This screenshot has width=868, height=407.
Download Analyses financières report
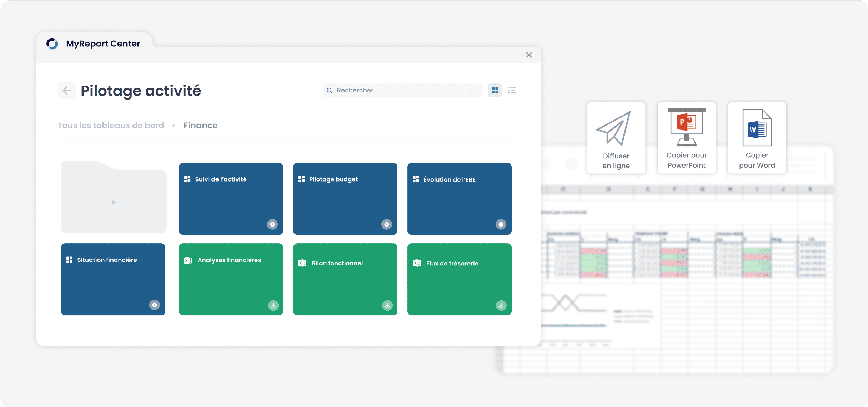[273, 305]
